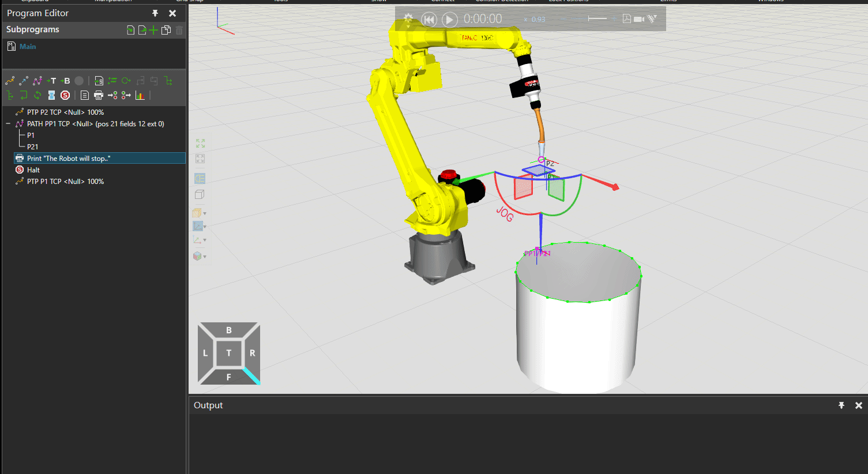Add a set output signal statement
Screen dimensions: 868x474
pyautogui.click(x=126, y=95)
